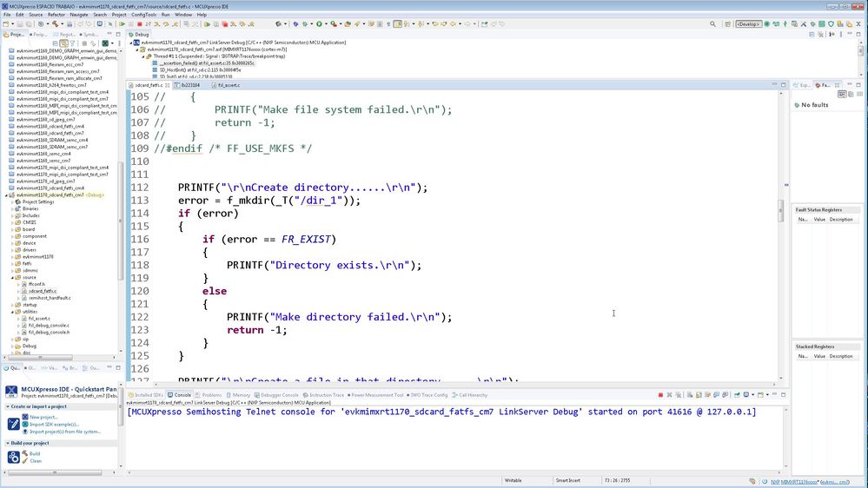The height and width of the screenshot is (488, 868).
Task: Switch to the fsl_assert.c editor tab
Action: click(x=226, y=85)
